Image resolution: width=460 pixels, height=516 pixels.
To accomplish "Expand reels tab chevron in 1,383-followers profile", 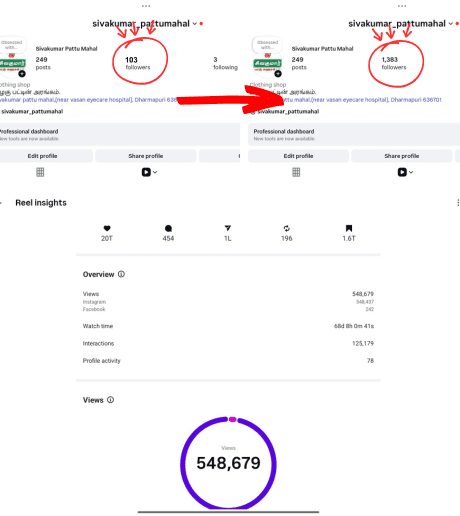I will pyautogui.click(x=411, y=172).
